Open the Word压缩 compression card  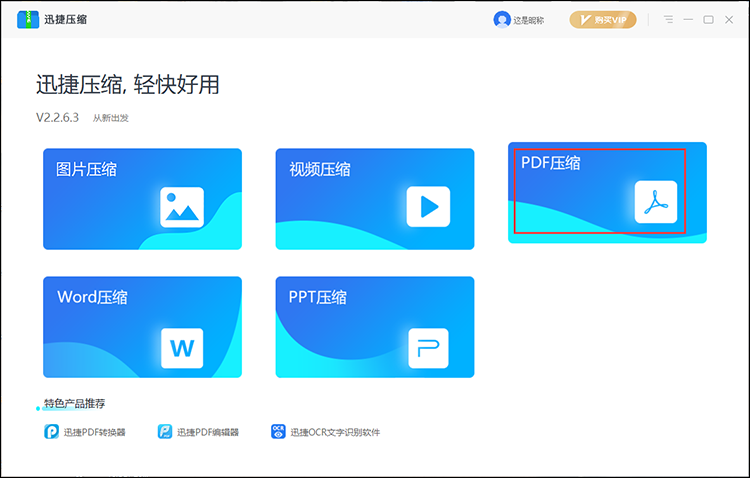(143, 327)
